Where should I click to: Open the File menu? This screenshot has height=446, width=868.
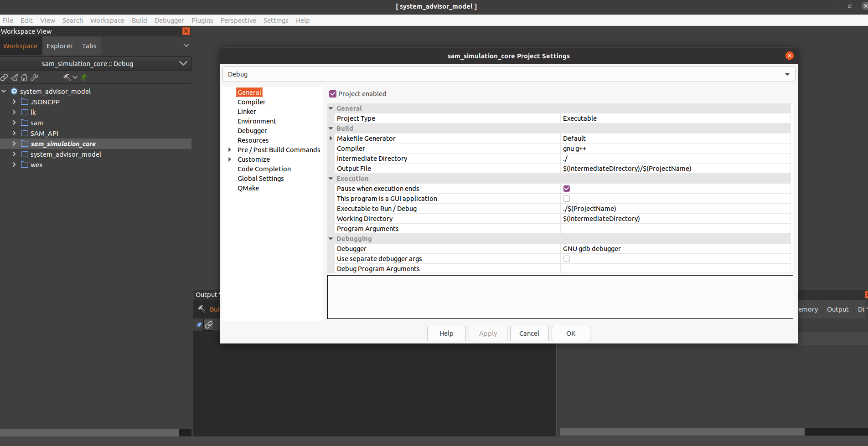[x=8, y=21]
